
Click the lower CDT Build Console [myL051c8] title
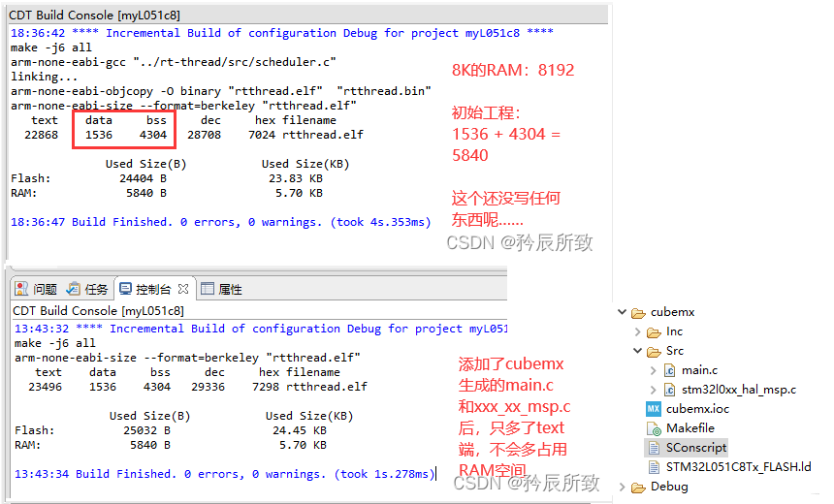pos(98,310)
